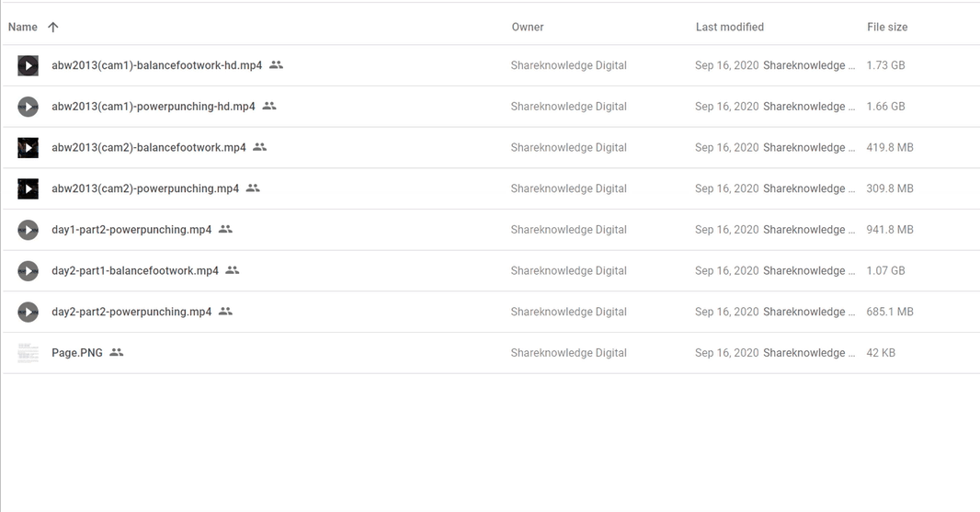
Task: Click the shared people icon beside Page.PNG
Action: tap(116, 352)
